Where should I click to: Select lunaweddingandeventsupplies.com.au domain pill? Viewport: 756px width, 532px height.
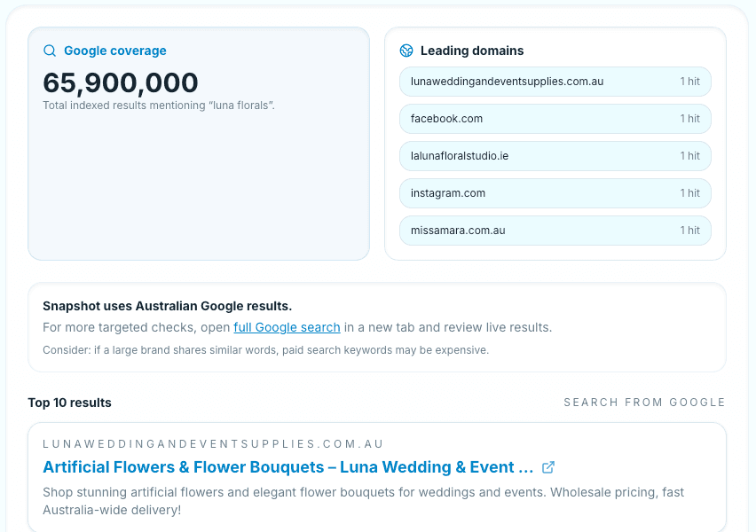[555, 82]
